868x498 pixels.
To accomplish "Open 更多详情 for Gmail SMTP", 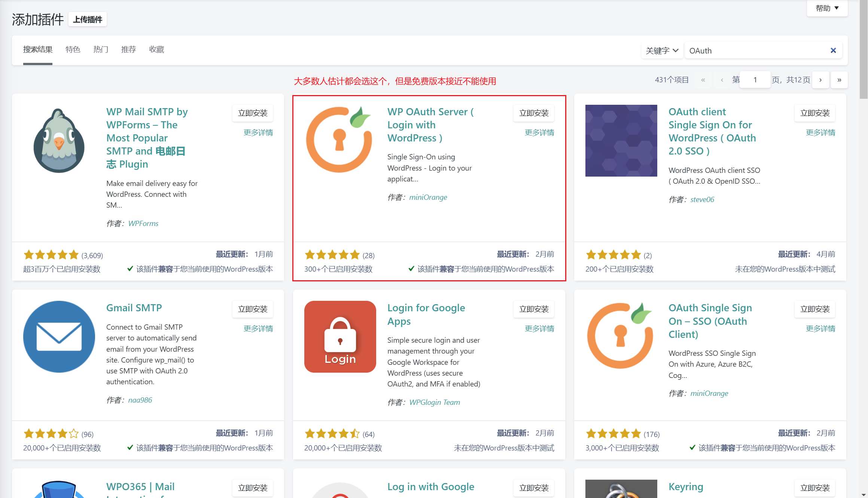I will (258, 329).
